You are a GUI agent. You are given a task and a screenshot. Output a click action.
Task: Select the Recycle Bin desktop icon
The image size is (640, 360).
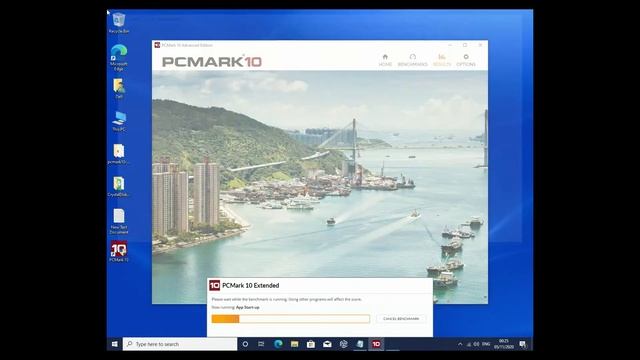tap(119, 23)
